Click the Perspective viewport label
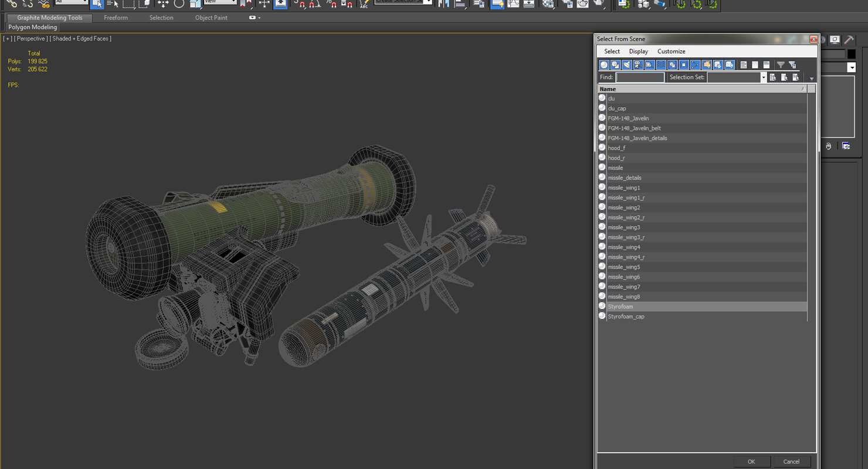This screenshot has height=469, width=868. 30,39
